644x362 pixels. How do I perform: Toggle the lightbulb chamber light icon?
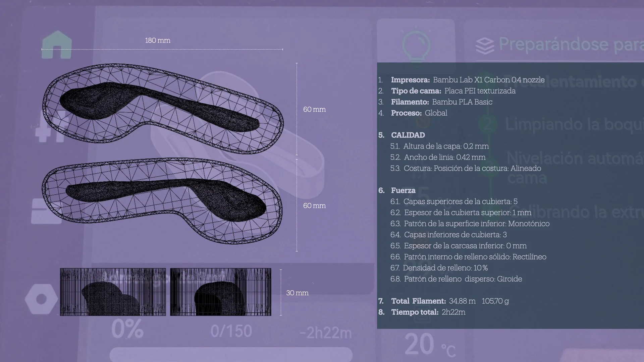pos(416,44)
